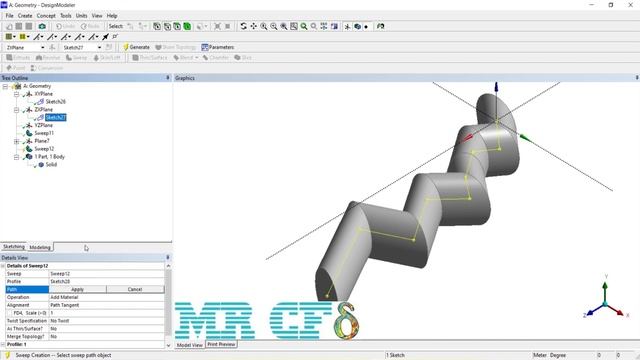Collapse the XYPlane tree node
This screenshot has height=360, width=640.
16,94
